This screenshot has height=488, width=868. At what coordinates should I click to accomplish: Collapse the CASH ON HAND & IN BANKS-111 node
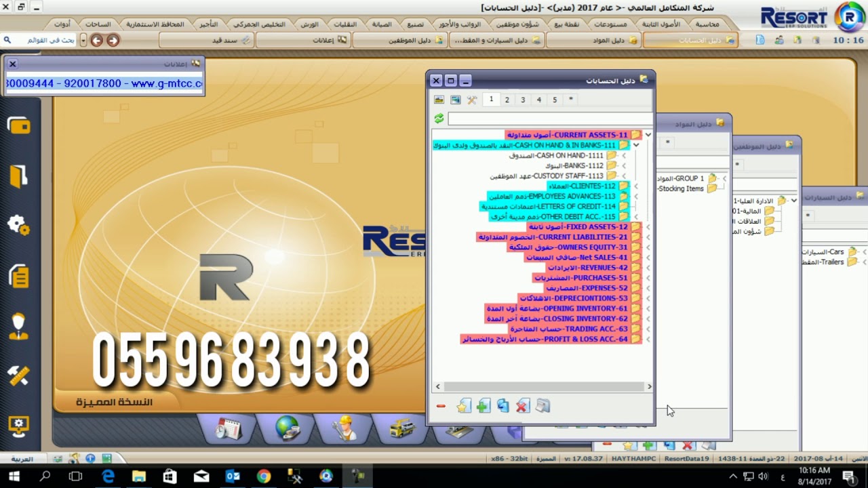click(x=636, y=145)
